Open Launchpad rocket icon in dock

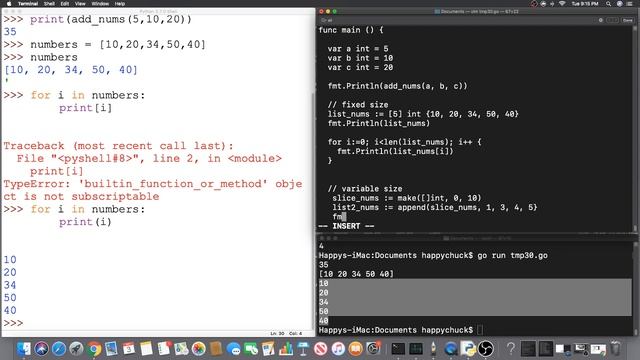76,349
